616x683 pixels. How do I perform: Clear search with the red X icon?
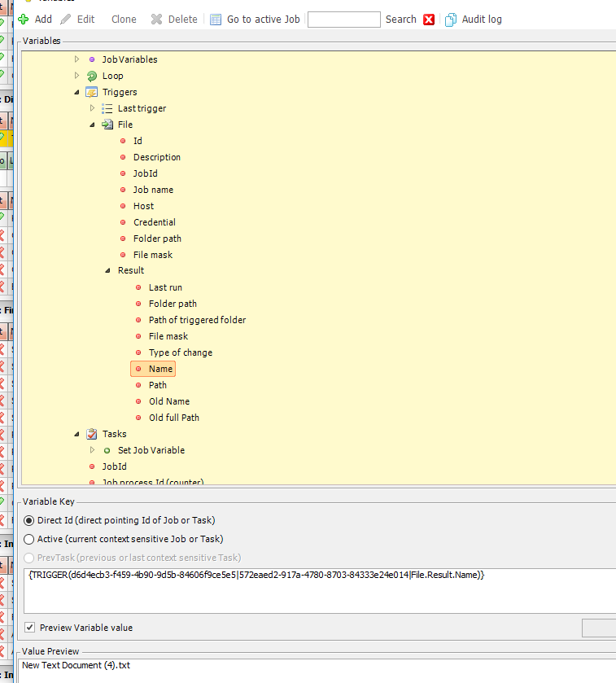coord(429,20)
